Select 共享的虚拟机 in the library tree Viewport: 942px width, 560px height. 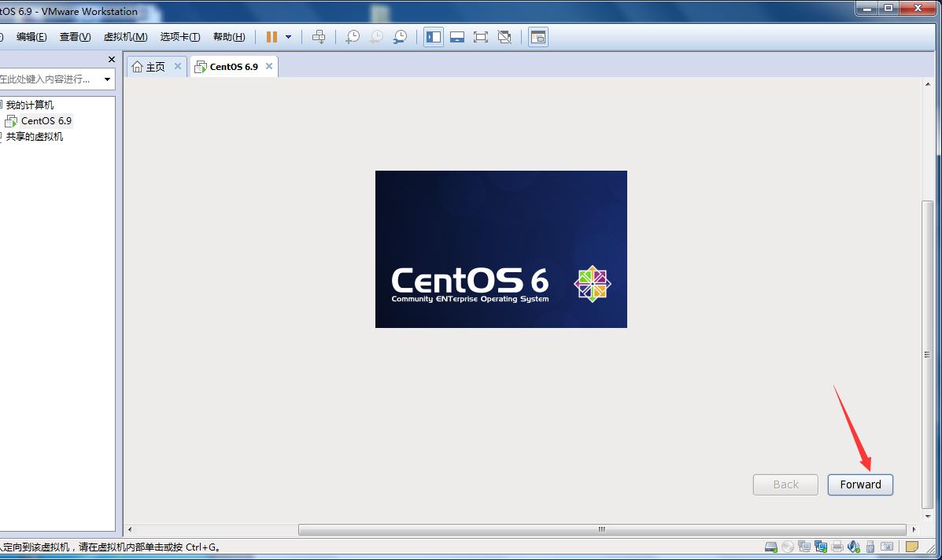tap(35, 136)
